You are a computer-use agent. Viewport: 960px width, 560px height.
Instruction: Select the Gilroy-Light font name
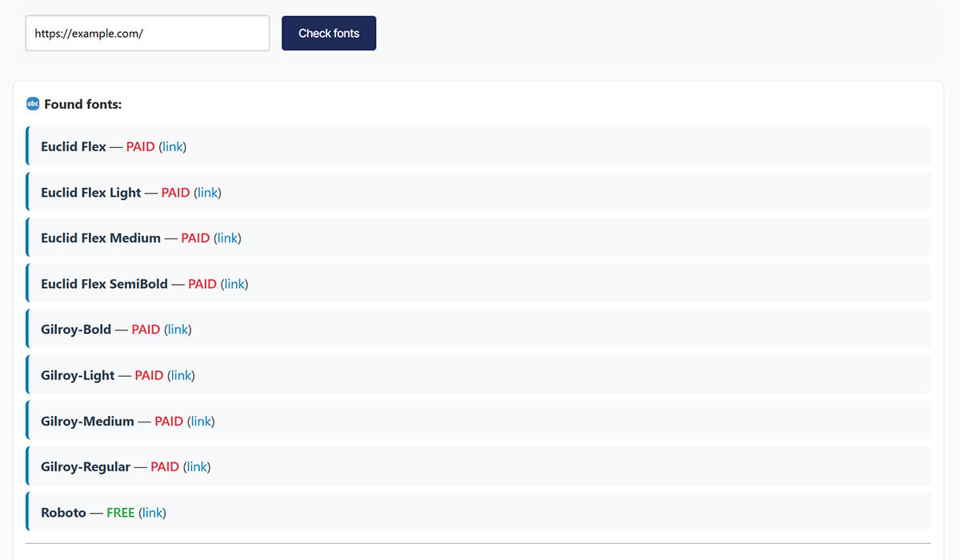pos(78,374)
